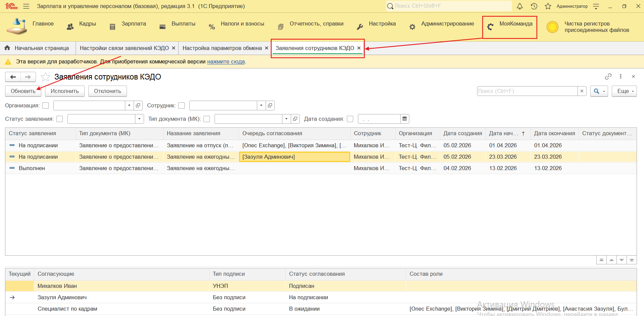The width and height of the screenshot is (644, 316).
Task: Toggle the Сотрудник filter checkbox
Action: (x=182, y=106)
